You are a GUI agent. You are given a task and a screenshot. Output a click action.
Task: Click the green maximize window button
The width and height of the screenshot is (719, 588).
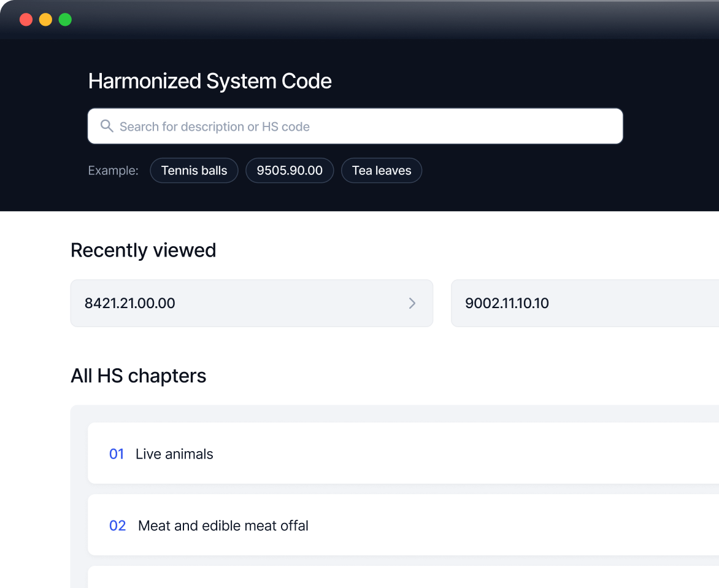coord(65,20)
